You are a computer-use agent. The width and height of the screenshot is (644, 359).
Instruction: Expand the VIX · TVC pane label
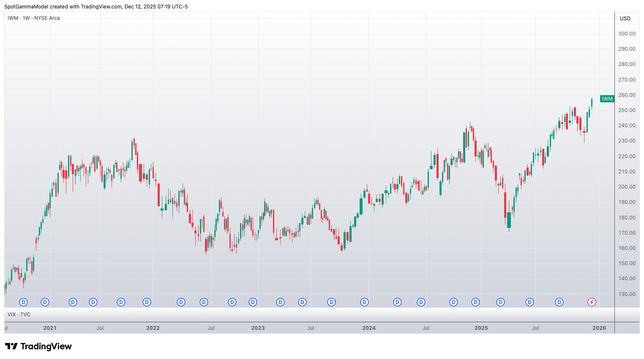click(19, 315)
